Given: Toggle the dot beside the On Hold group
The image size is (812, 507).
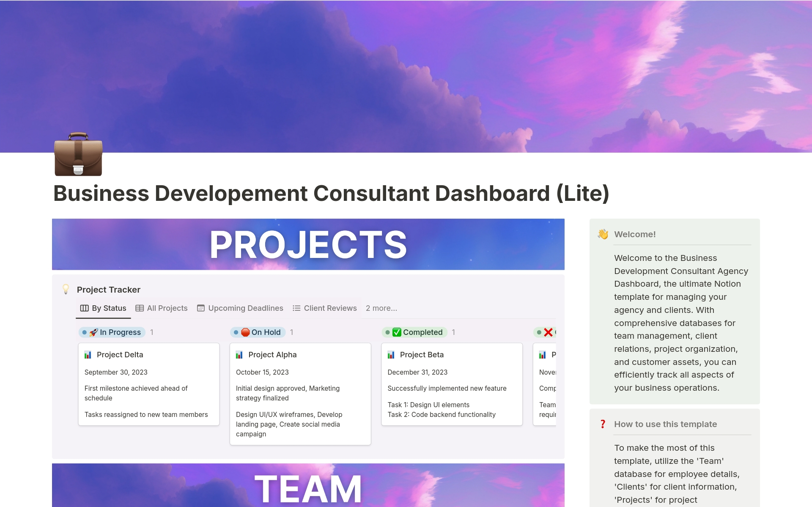Looking at the screenshot, I should pos(236,332).
